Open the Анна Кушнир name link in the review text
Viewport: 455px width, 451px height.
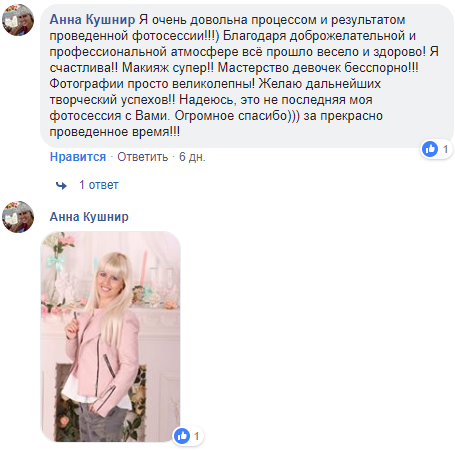coord(92,20)
